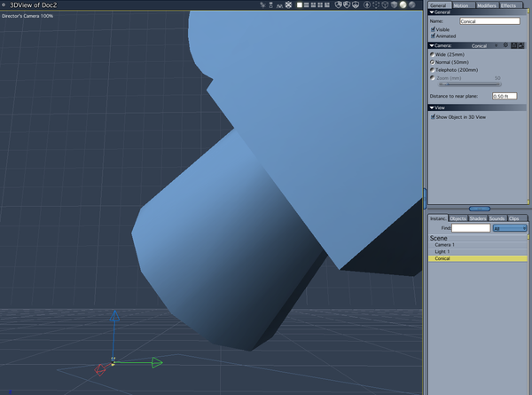This screenshot has height=395, width=532.
Task: Choose the layout icon with one large pane and smaller panes
Action: coord(327,4)
